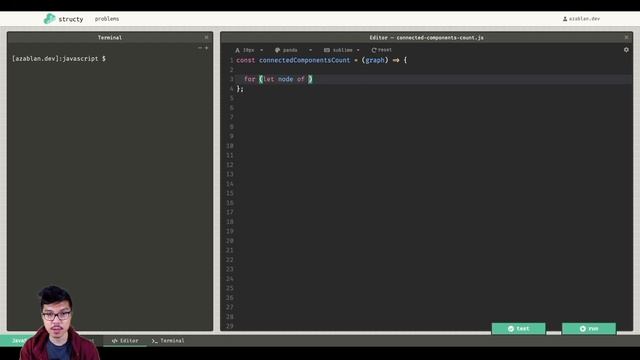Image resolution: width=640 pixels, height=360 pixels.
Task: Click the closing brace on line 4
Action: coord(238,89)
